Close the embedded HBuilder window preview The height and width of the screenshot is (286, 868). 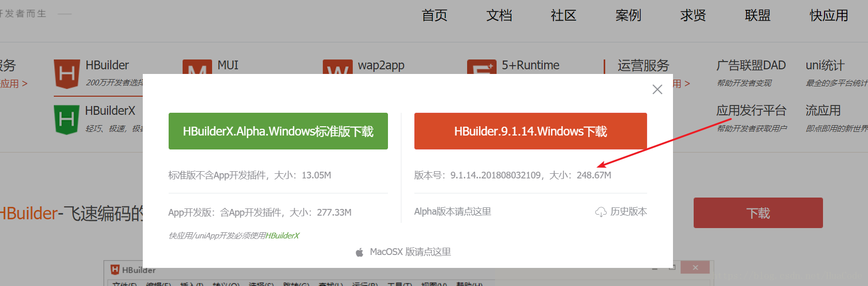[695, 267]
